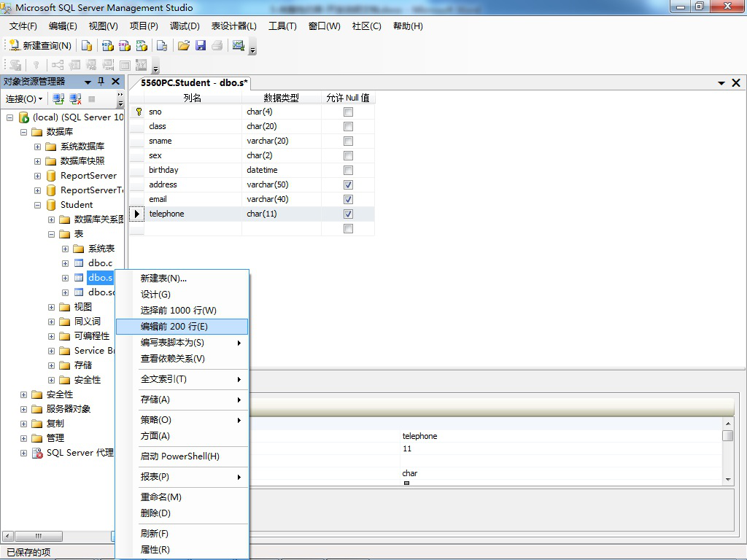This screenshot has width=747, height=560.
Task: Click the Analysis Services DMX Query icon
Action: pyautogui.click(x=125, y=45)
